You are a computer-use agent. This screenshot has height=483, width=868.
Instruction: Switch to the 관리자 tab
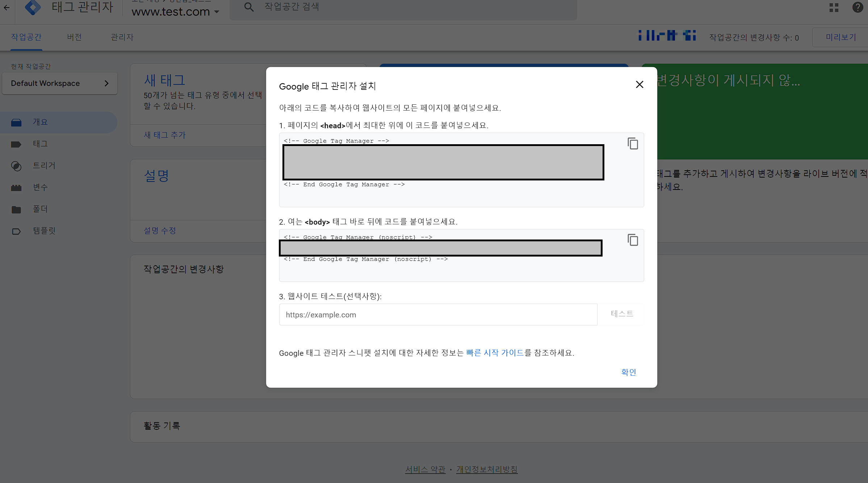point(122,37)
